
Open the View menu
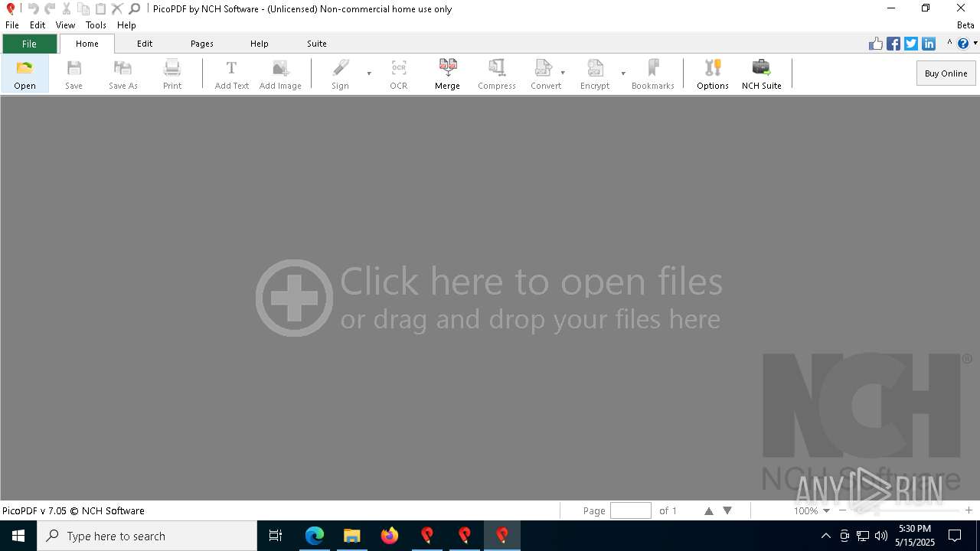point(66,25)
